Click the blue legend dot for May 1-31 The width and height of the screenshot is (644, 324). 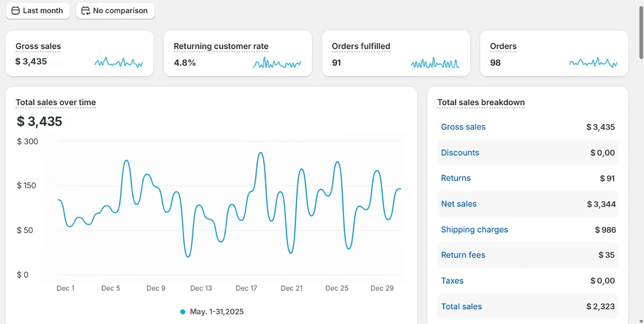[183, 312]
